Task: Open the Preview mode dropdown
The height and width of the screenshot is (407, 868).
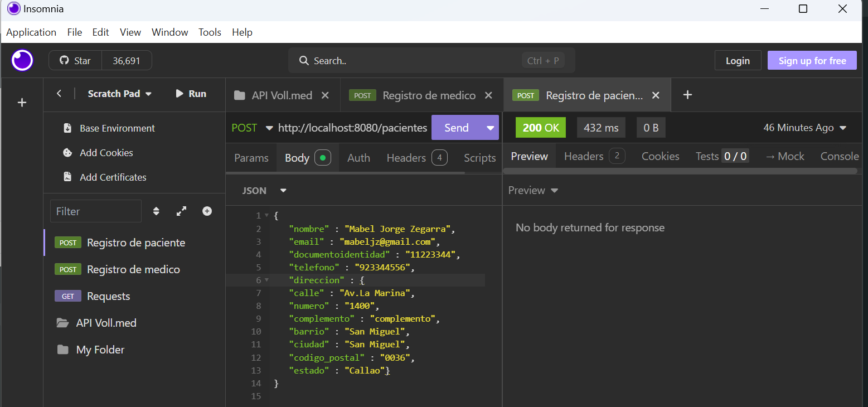Action: (x=533, y=190)
